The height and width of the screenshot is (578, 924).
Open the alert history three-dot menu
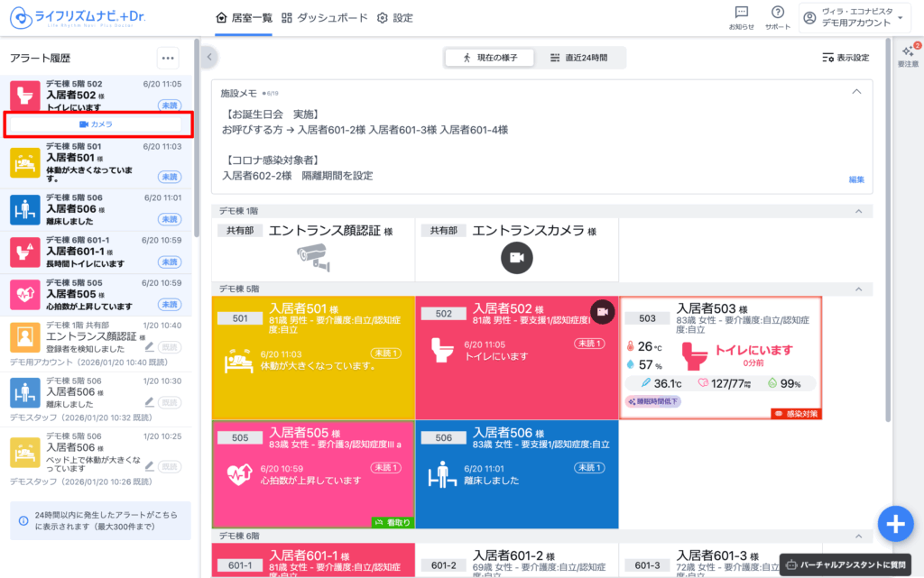click(x=167, y=58)
